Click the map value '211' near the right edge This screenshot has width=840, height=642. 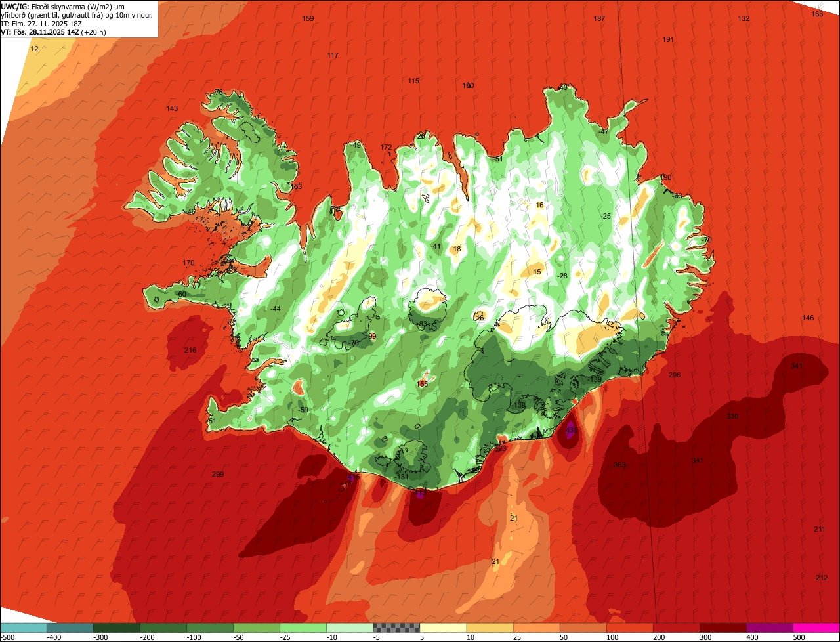pos(820,529)
